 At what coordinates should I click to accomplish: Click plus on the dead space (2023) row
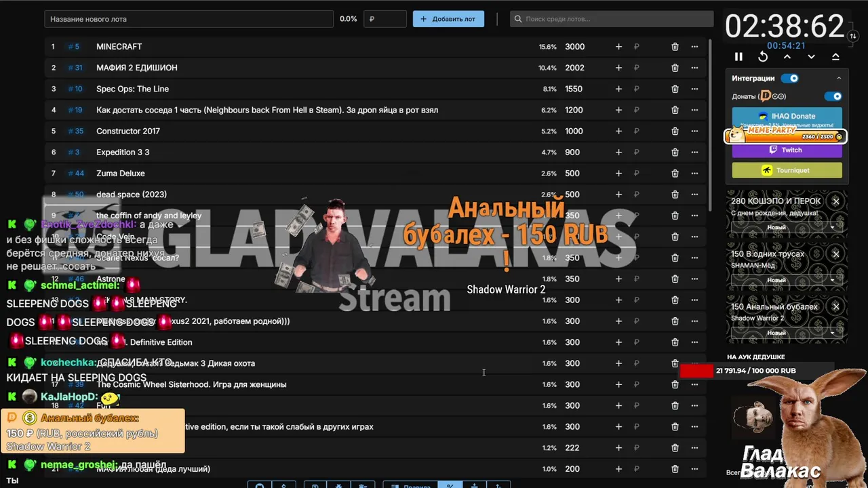click(618, 195)
